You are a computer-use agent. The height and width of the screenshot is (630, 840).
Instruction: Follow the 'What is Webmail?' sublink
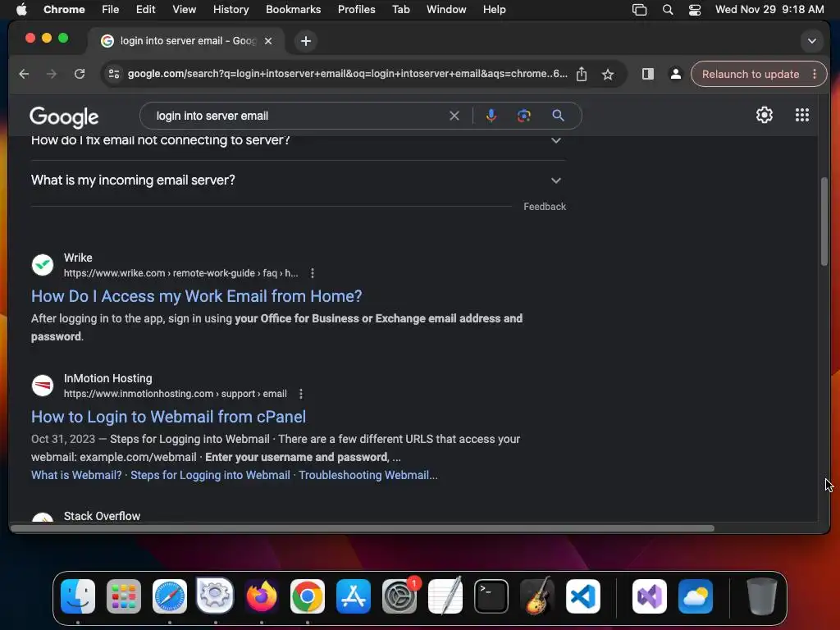[76, 475]
